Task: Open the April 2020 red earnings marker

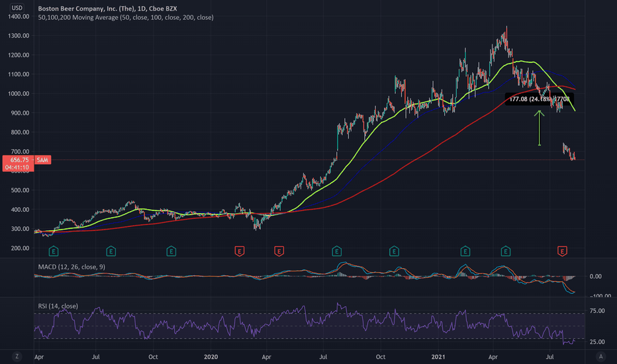Action: (x=279, y=251)
